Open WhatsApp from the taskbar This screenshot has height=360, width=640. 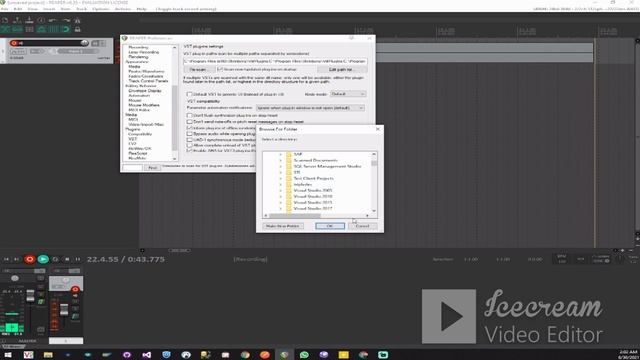point(304,355)
